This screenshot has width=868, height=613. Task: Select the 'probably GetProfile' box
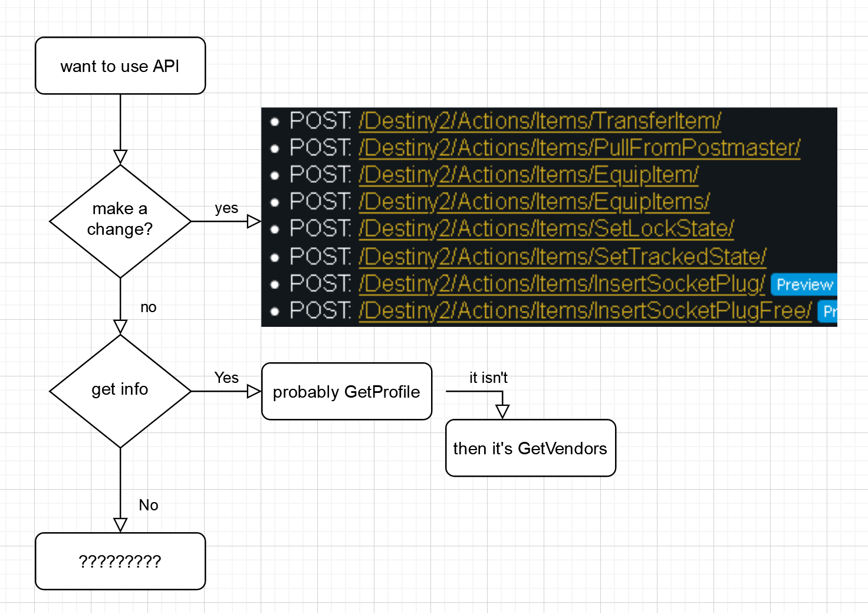[346, 391]
